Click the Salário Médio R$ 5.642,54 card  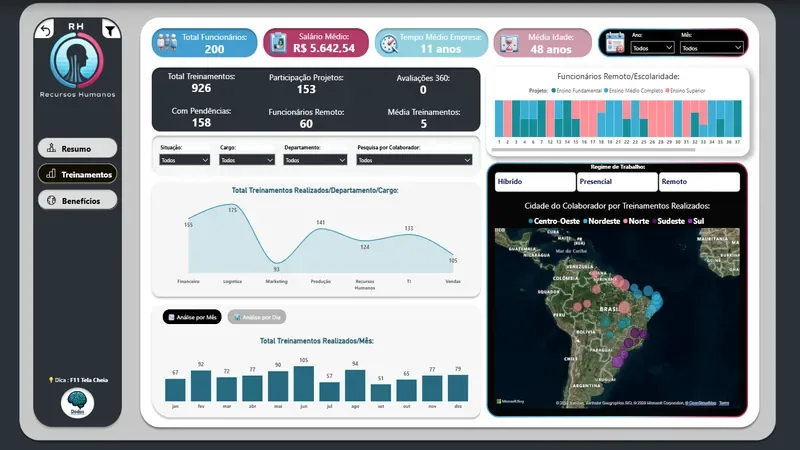point(316,43)
